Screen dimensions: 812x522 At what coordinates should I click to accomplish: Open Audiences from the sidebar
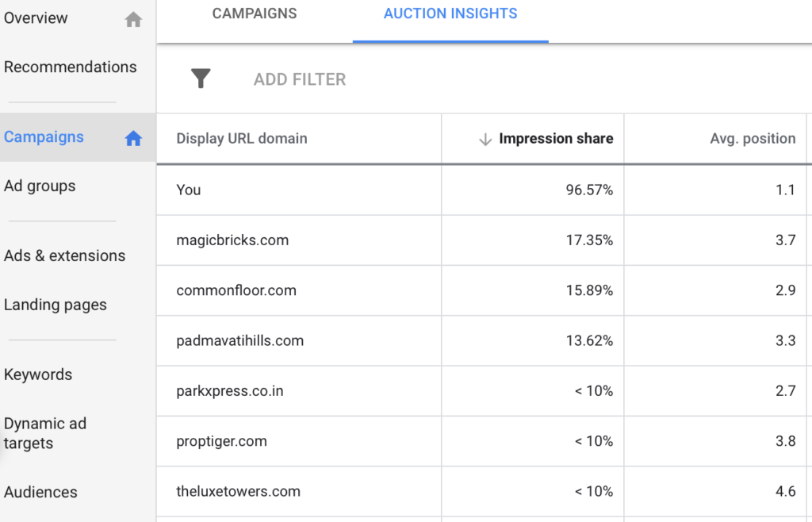40,492
